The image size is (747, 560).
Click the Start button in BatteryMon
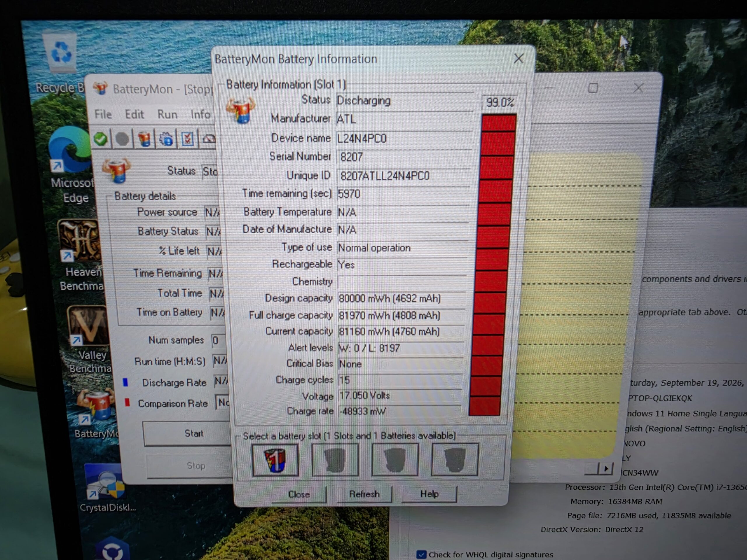188,433
